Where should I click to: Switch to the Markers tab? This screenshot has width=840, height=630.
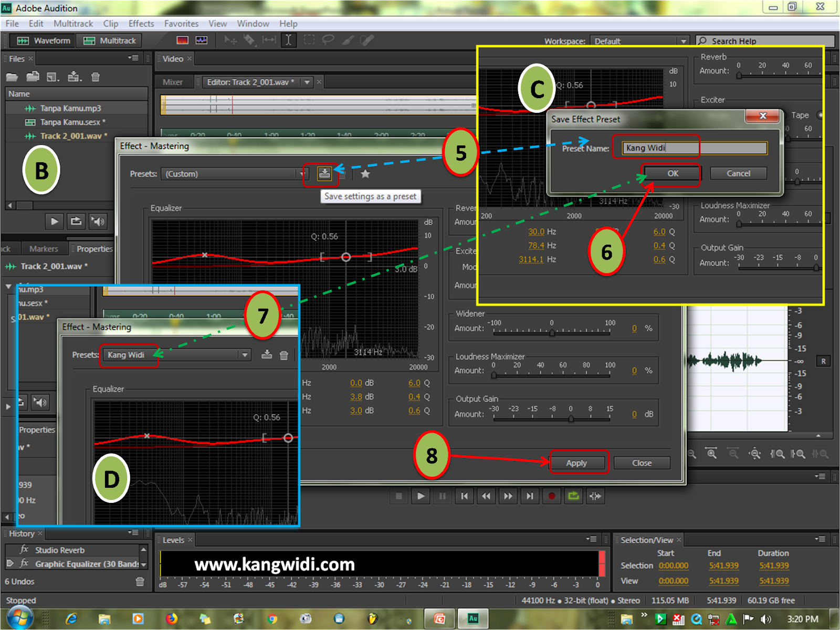pos(45,248)
